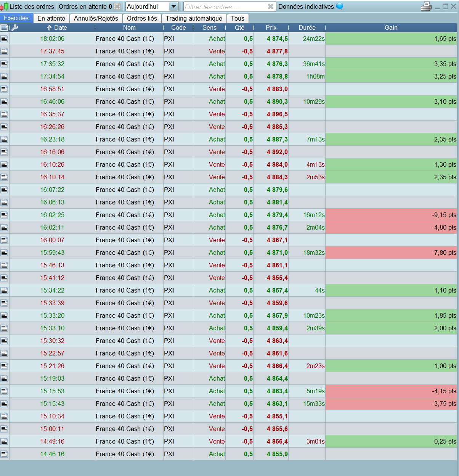
Task: Open the wrench settings icon in the header
Action: tap(15, 27)
